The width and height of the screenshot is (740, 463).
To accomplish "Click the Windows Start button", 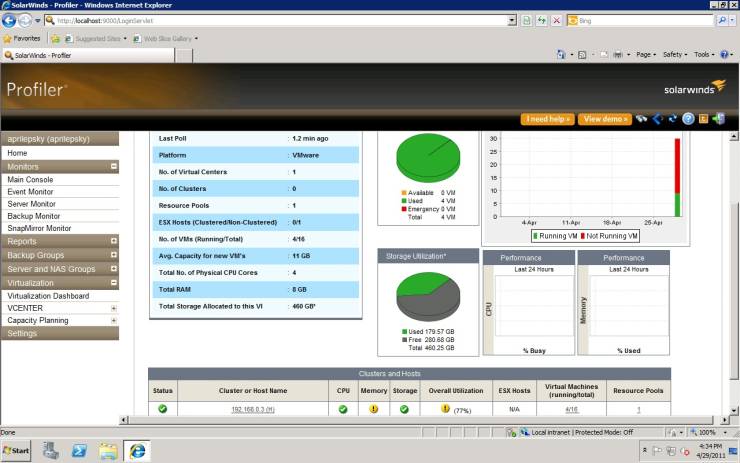I will coord(16,451).
